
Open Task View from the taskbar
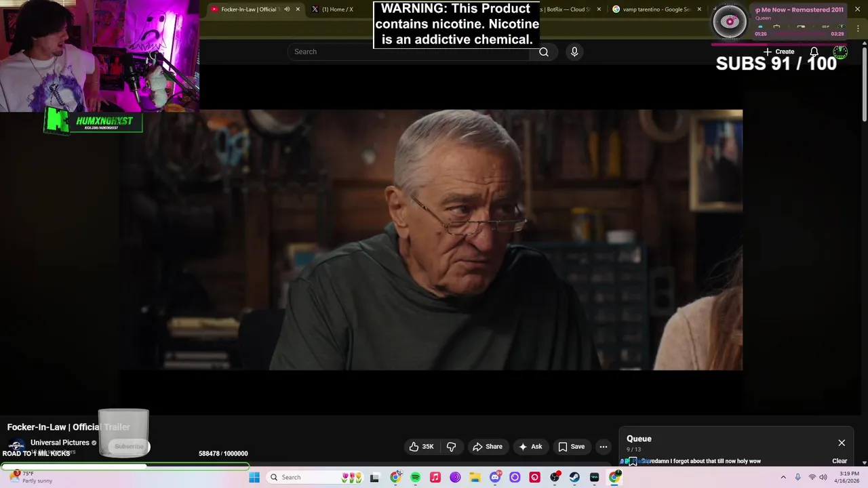[374, 477]
